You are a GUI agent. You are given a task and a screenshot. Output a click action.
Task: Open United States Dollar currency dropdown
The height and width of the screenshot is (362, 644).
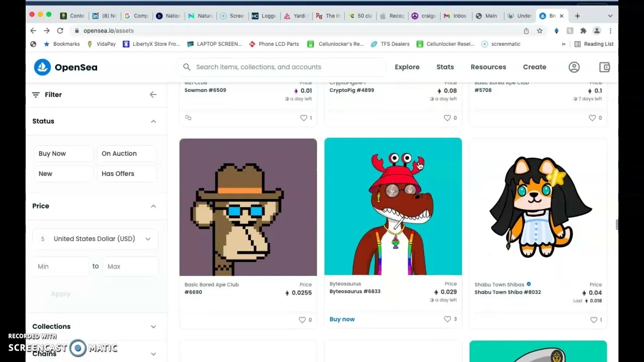(96, 239)
